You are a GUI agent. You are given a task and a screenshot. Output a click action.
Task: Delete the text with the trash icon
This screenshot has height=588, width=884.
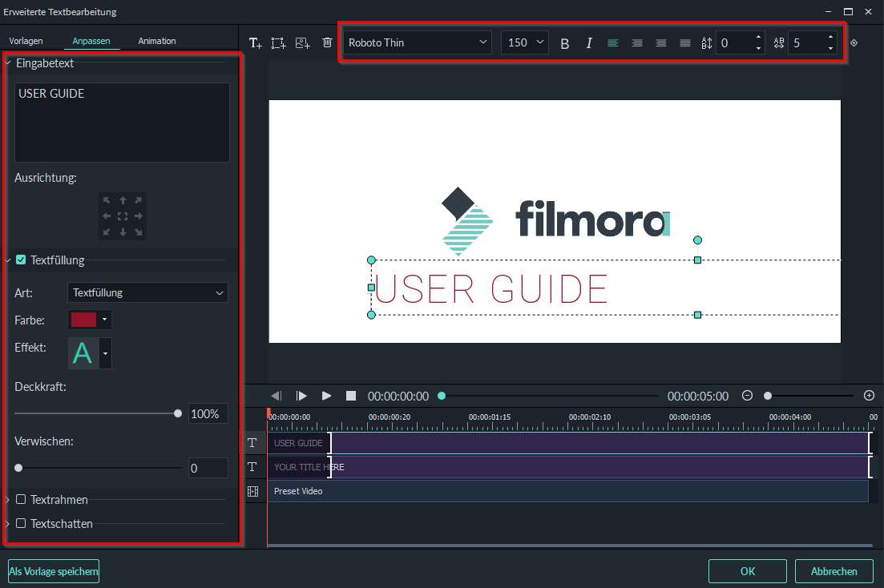[x=327, y=43]
